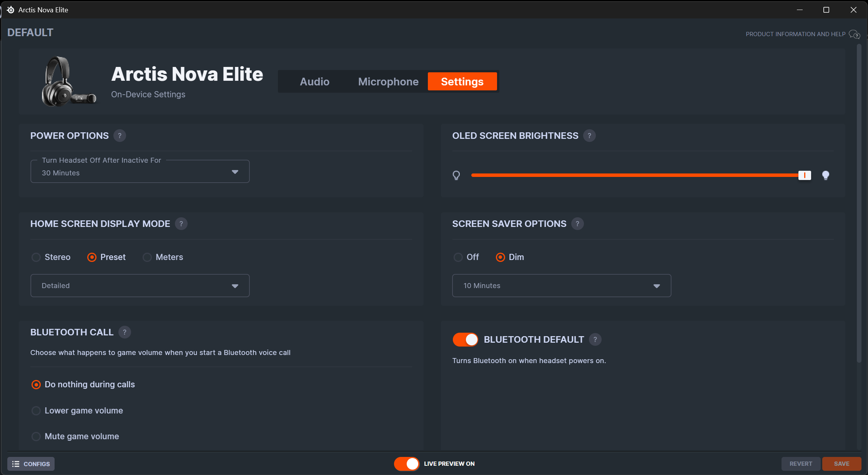Disable the Bluetooth Default toggle

click(466, 340)
